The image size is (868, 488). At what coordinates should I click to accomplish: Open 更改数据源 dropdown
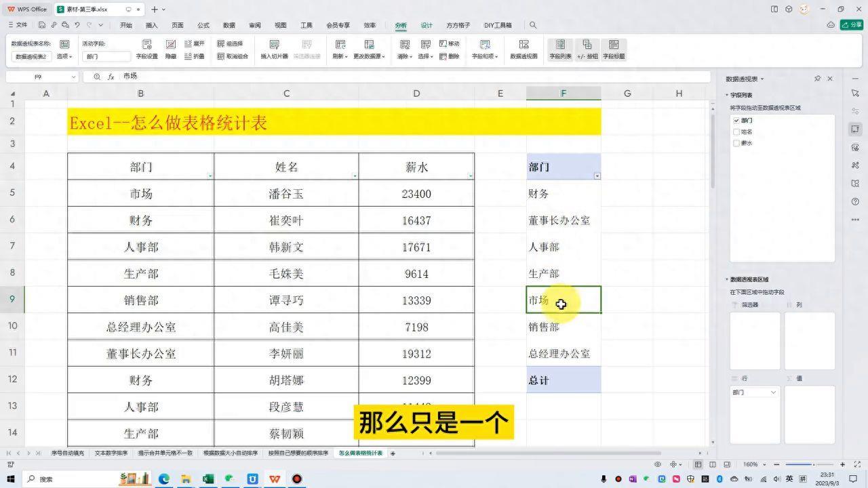tap(369, 56)
